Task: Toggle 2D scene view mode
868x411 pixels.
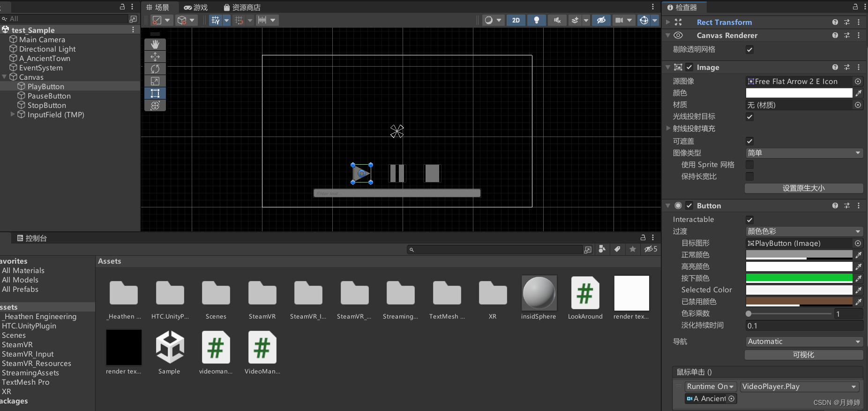Action: click(x=516, y=20)
